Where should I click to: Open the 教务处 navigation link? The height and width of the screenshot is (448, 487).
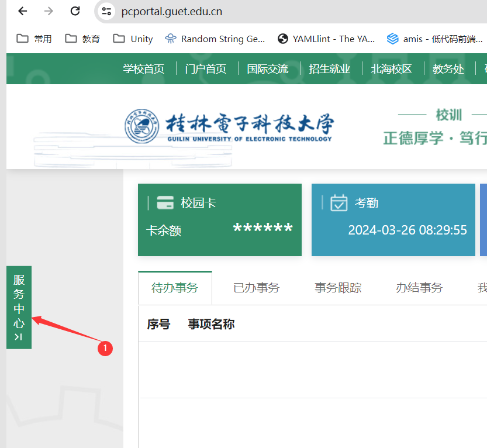click(x=448, y=69)
